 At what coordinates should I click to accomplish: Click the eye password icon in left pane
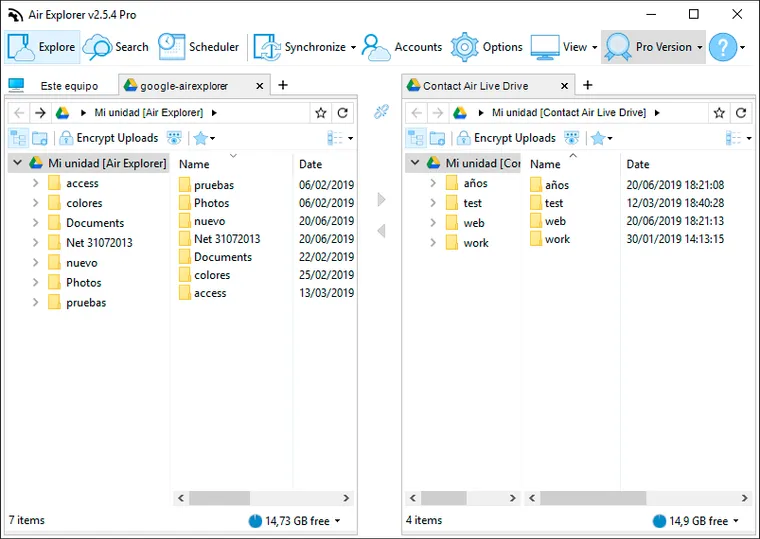click(174, 138)
